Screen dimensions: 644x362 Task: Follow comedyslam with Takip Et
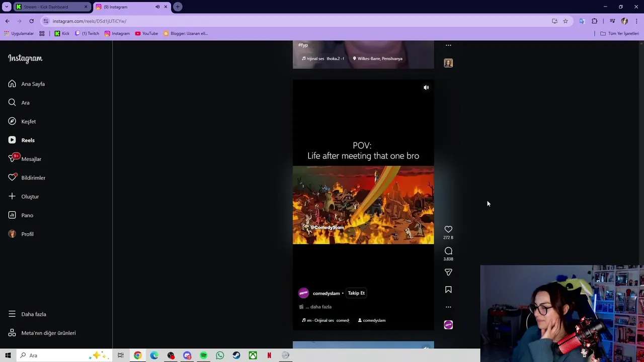pos(356,293)
